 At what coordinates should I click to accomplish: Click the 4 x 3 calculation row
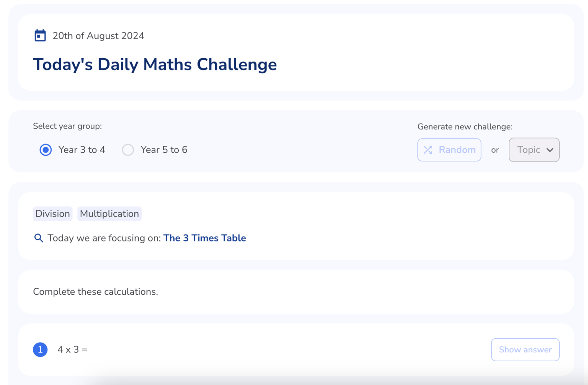click(72, 349)
